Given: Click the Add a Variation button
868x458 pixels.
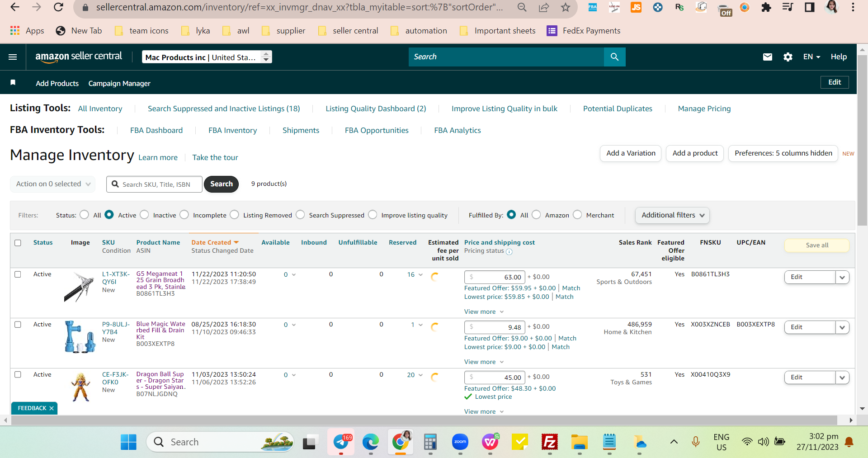Looking at the screenshot, I should tap(631, 153).
